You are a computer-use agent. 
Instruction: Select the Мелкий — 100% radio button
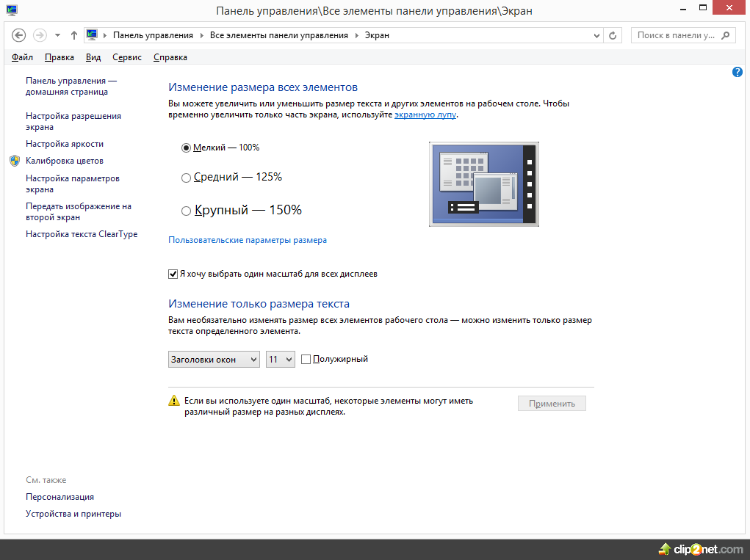(186, 148)
